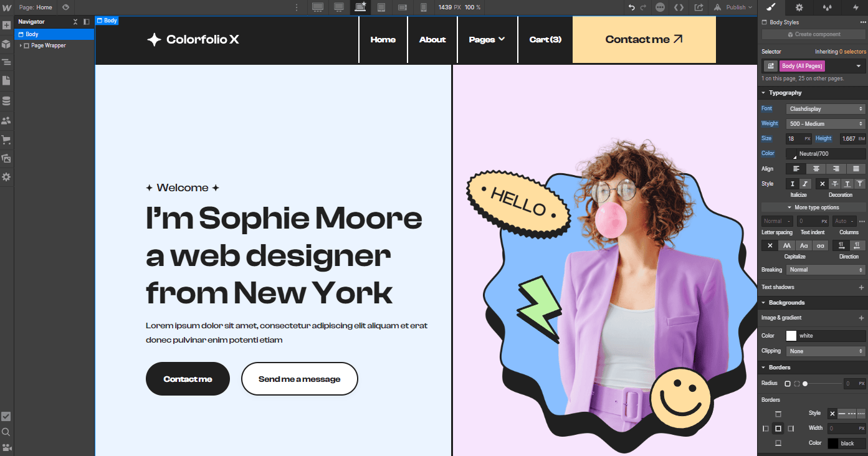Set text capitalization to uppercase
This screenshot has height=456, width=868.
787,245
